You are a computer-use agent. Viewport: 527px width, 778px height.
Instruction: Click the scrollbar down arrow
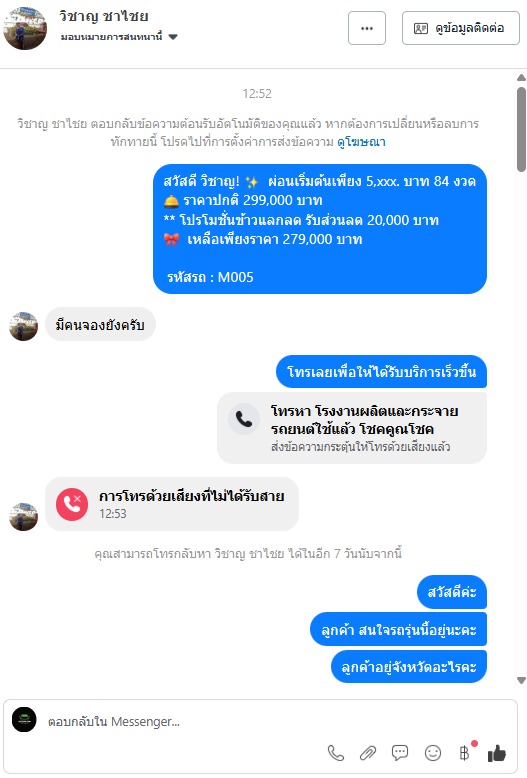point(521,680)
